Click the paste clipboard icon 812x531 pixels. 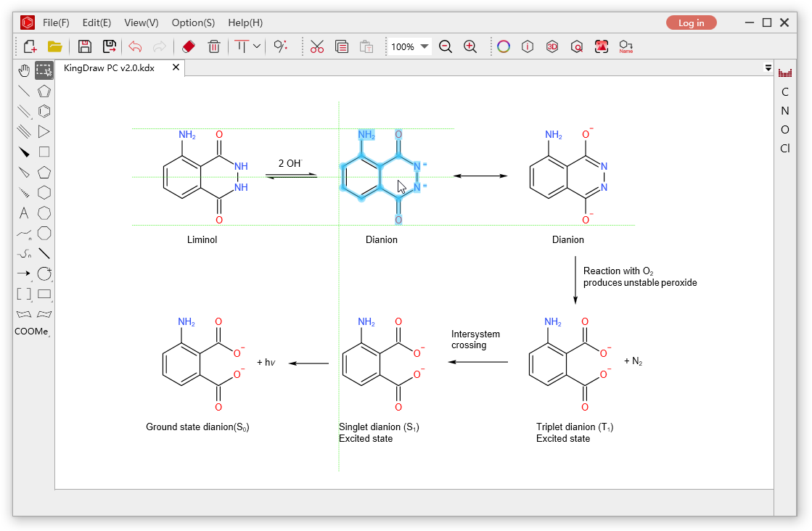point(366,46)
